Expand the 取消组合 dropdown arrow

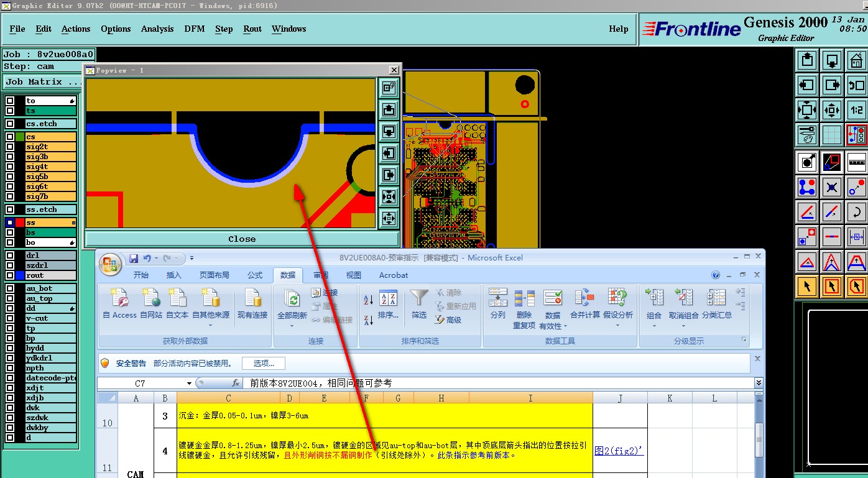tap(683, 324)
